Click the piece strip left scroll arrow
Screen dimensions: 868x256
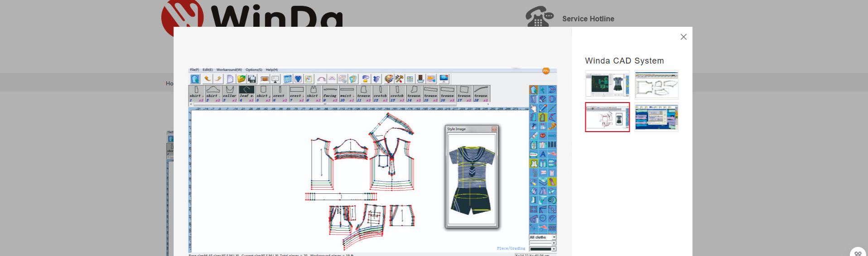click(x=190, y=104)
